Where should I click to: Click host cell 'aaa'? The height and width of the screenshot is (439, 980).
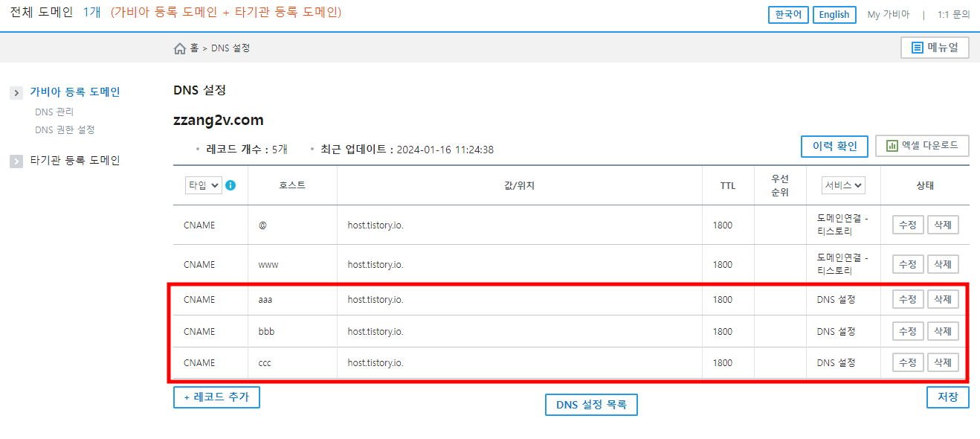266,300
